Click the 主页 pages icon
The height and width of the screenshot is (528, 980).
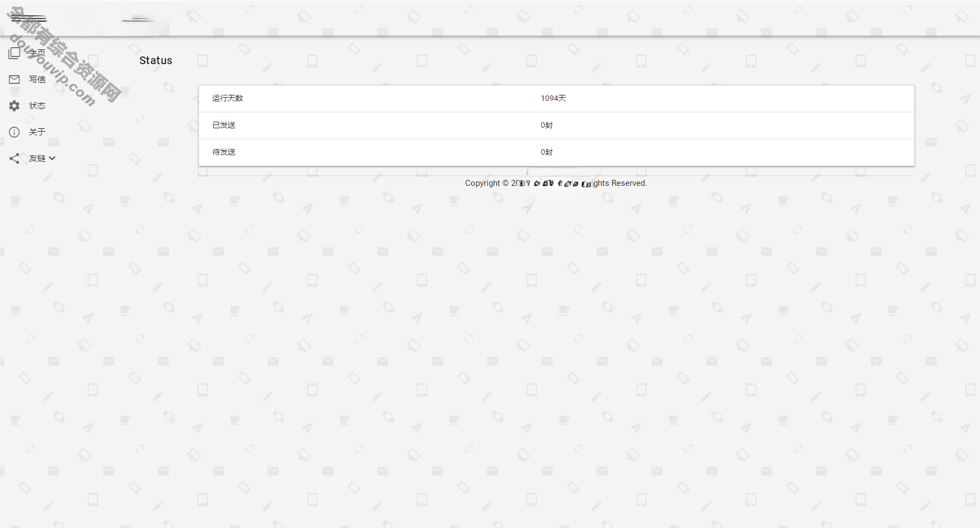coord(14,53)
